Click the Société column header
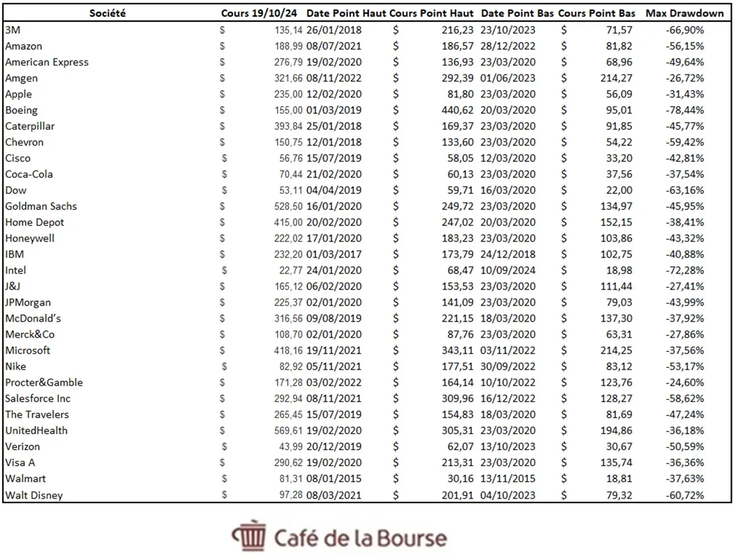This screenshot has height=560, width=733. point(108,13)
